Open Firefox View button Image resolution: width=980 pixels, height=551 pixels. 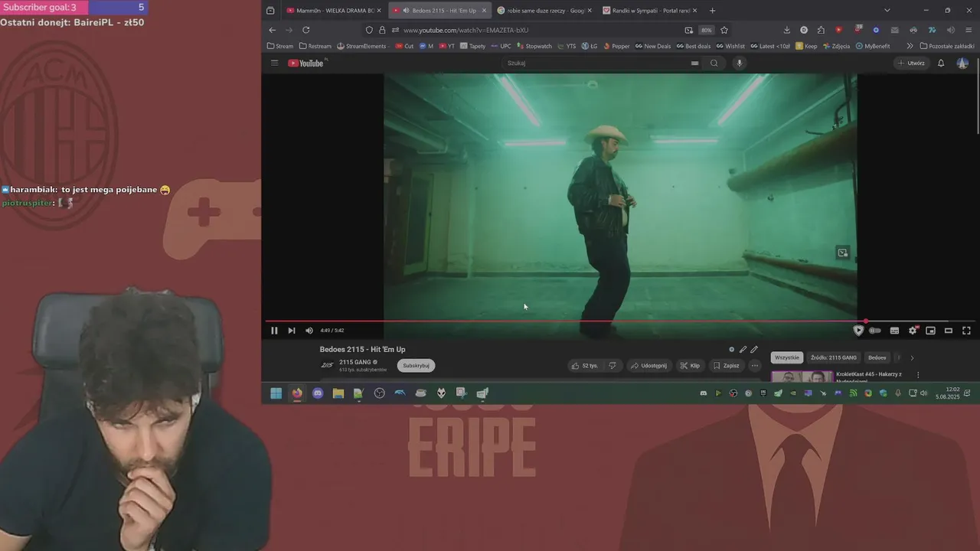click(270, 11)
